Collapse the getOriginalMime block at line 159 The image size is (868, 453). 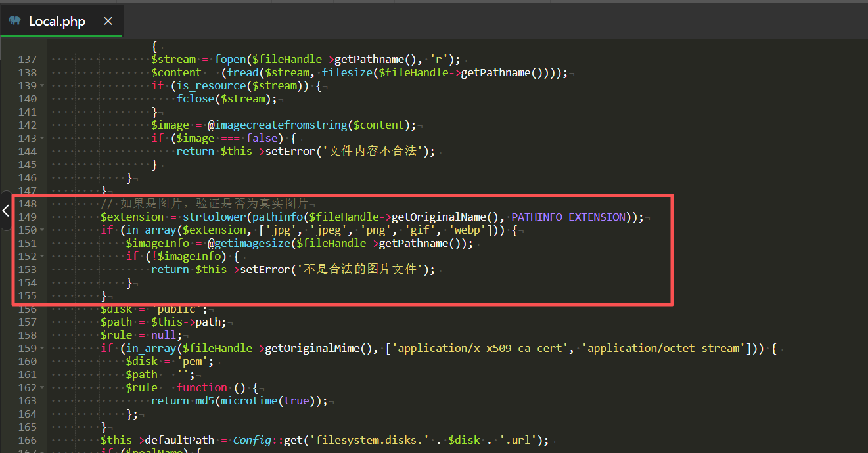[43, 348]
